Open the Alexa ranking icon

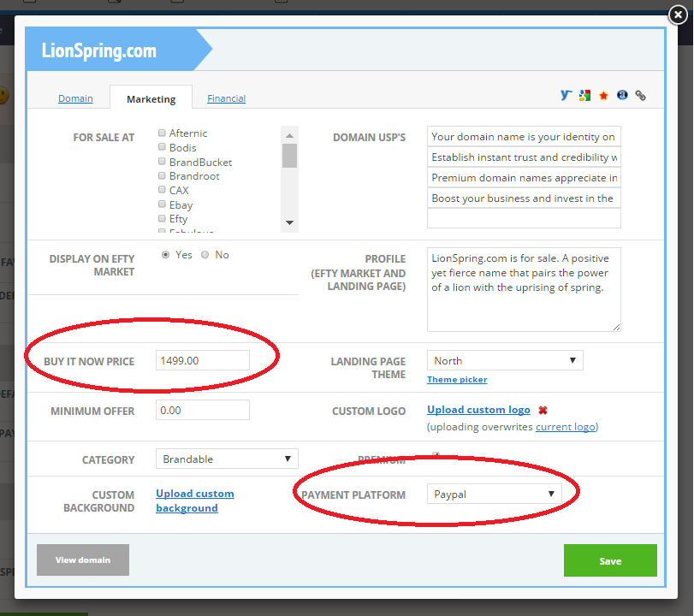[x=621, y=95]
